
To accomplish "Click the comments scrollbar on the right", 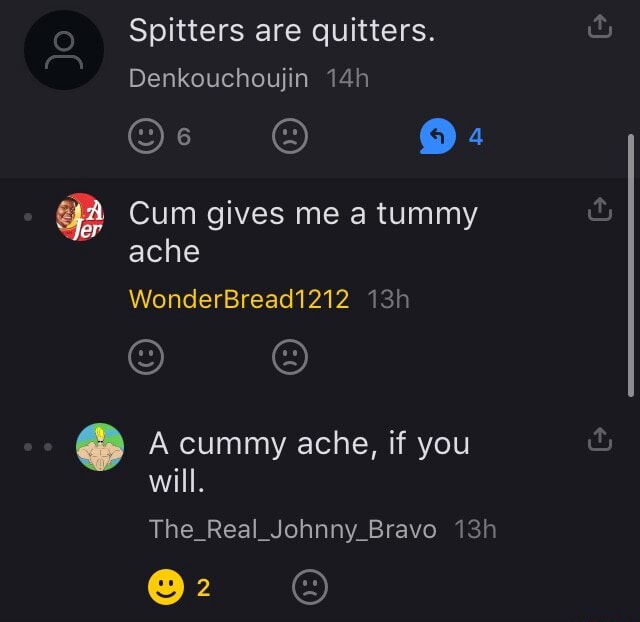I will coord(630,260).
